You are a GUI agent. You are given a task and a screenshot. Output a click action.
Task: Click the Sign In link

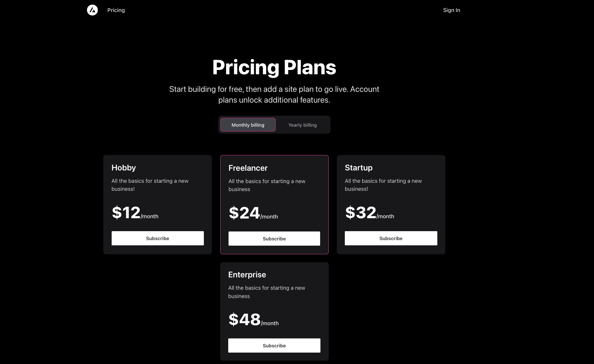click(452, 10)
